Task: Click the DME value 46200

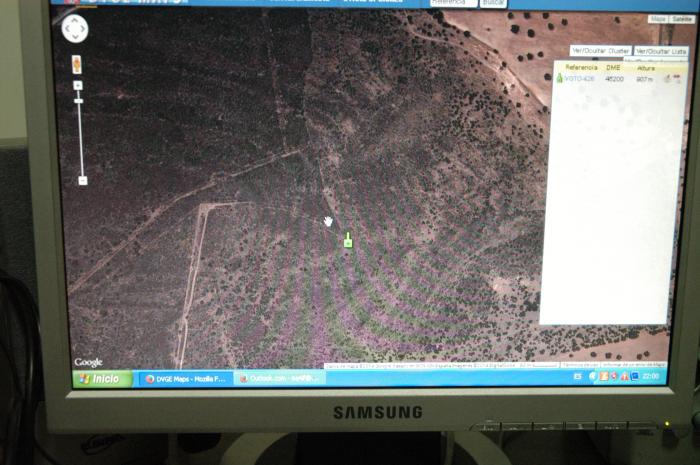Action: [614, 79]
